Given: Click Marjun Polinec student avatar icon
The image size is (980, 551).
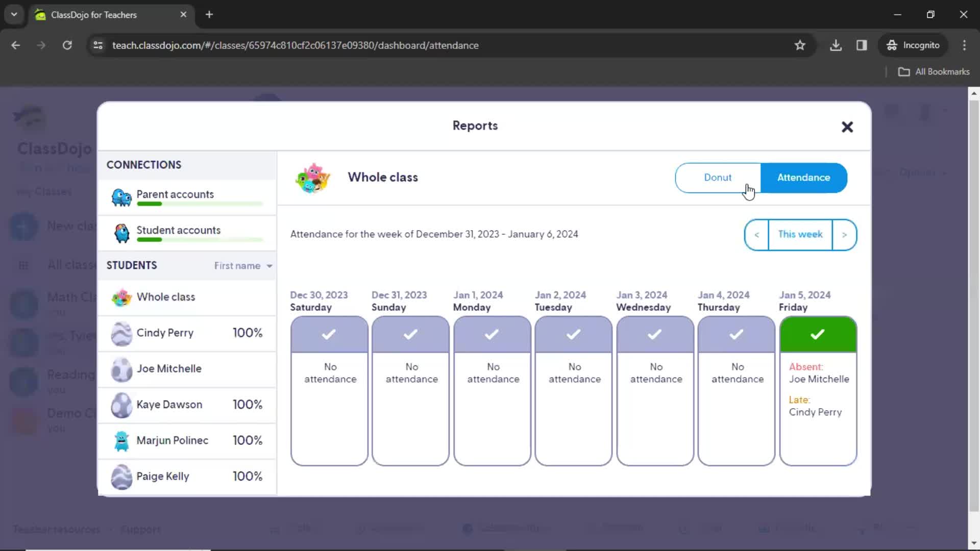Looking at the screenshot, I should 121,440.
